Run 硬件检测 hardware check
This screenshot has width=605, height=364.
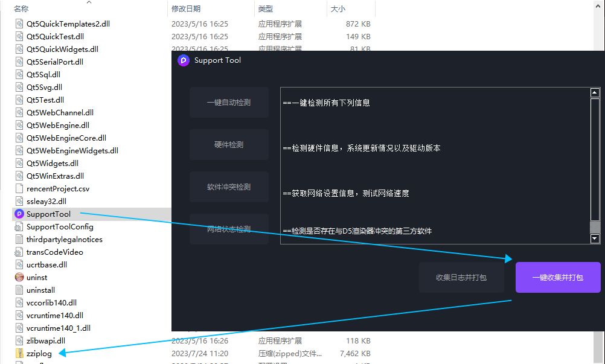pyautogui.click(x=229, y=145)
